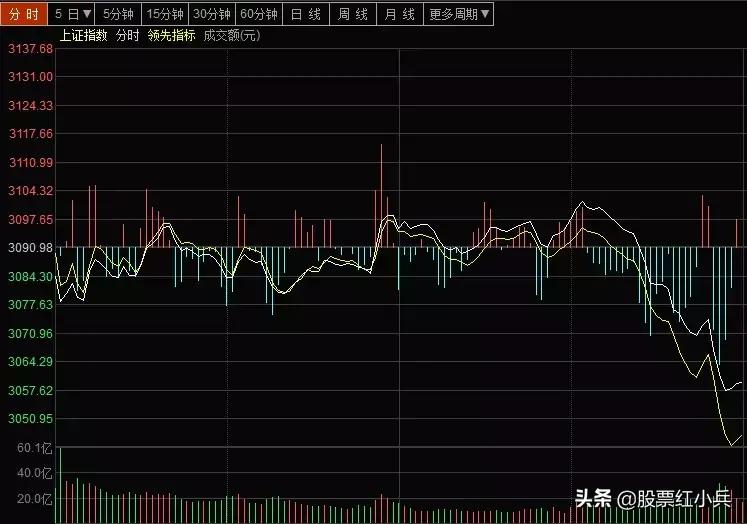Viewport: 747px width, 524px height.
Task: Expand the 更多周期 dropdown
Action: point(459,14)
